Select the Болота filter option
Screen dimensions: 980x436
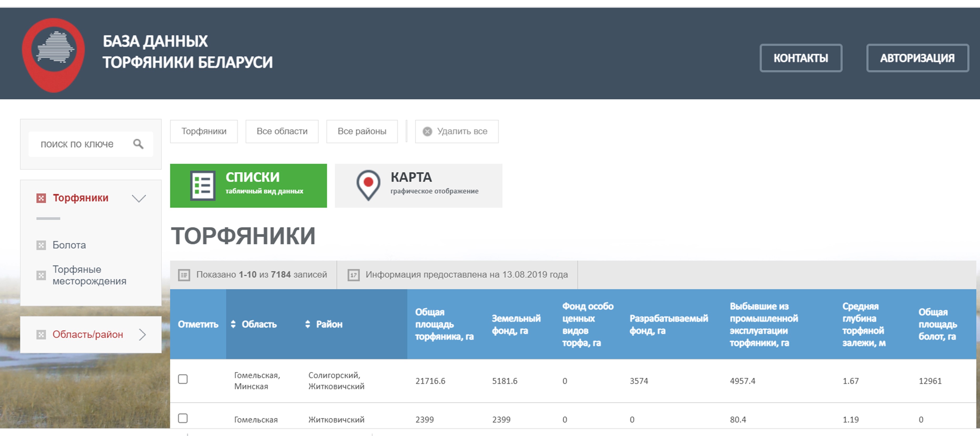(x=69, y=245)
